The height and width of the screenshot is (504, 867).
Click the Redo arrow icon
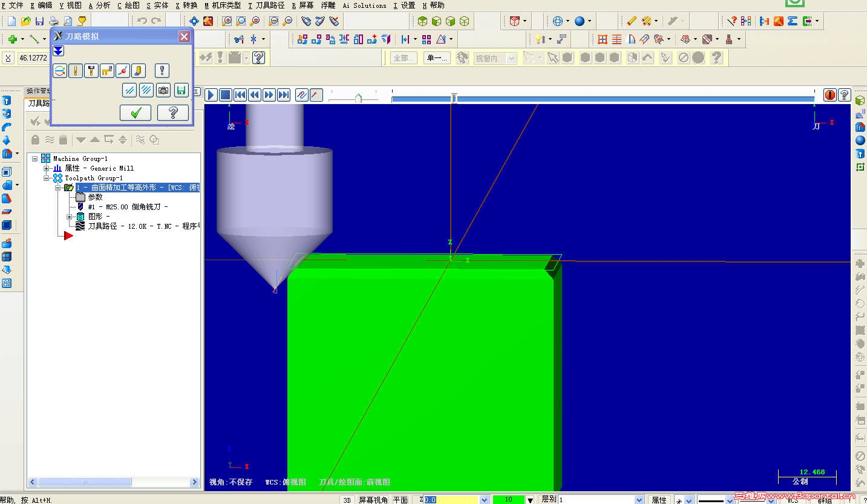point(156,21)
